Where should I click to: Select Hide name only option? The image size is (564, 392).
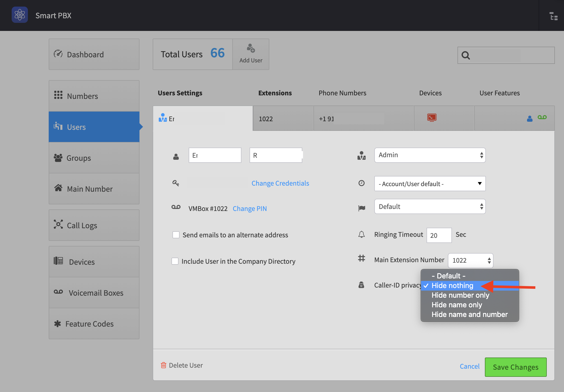tap(470, 305)
